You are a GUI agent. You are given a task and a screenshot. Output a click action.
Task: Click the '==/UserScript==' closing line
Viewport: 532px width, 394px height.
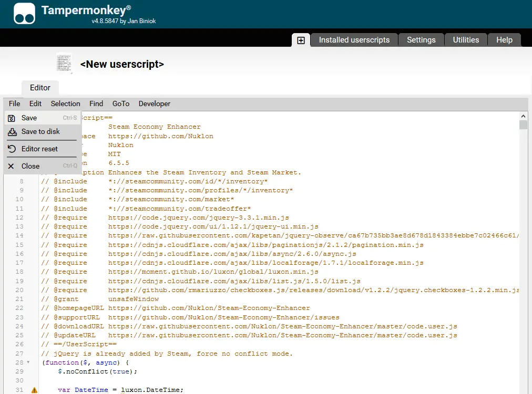coord(79,345)
